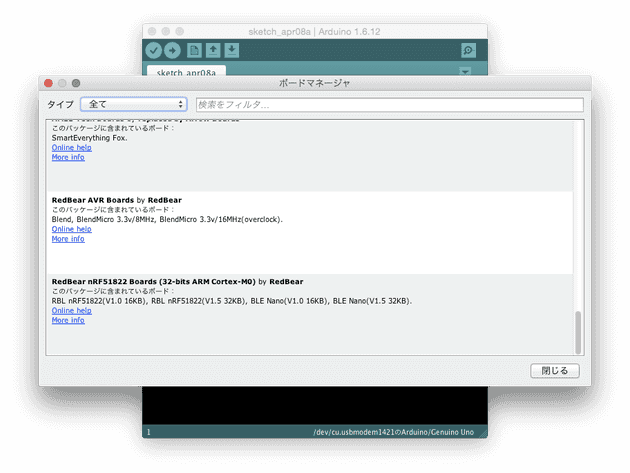Open the Serial Monitor magnifier icon

coord(467,50)
